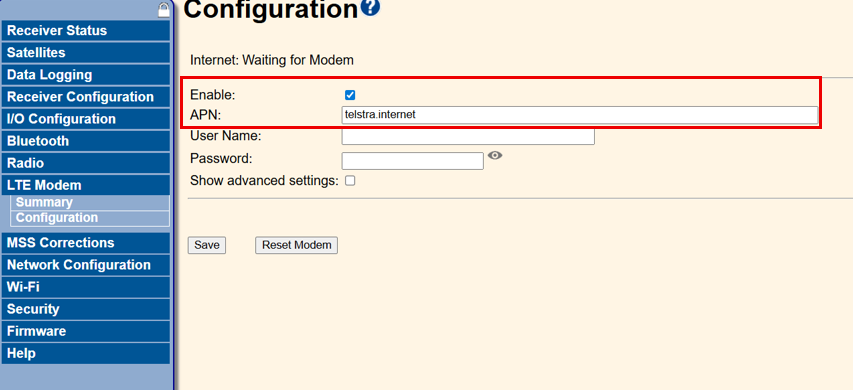853x390 pixels.
Task: Focus the Password input field
Action: [x=412, y=161]
